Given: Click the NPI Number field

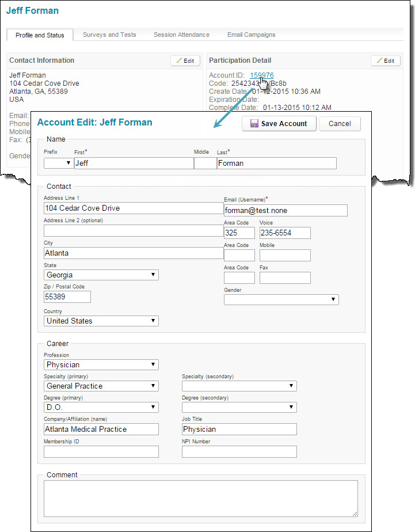Looking at the screenshot, I should click(239, 451).
